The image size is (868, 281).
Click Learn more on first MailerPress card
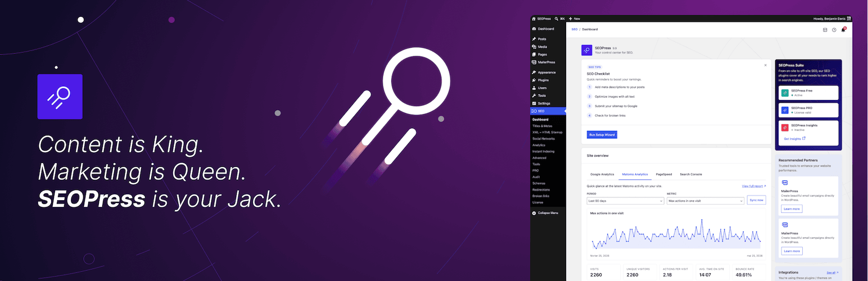pos(792,209)
